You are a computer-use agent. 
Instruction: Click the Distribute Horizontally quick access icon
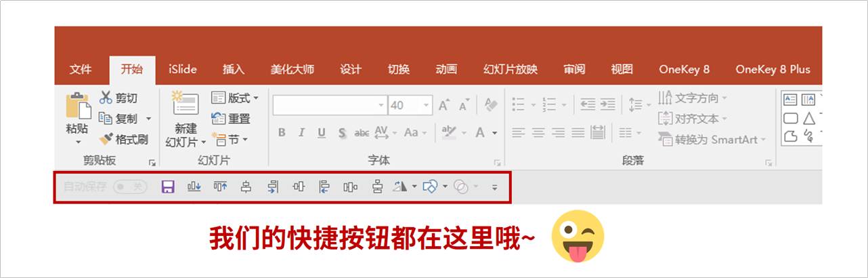tap(350, 186)
